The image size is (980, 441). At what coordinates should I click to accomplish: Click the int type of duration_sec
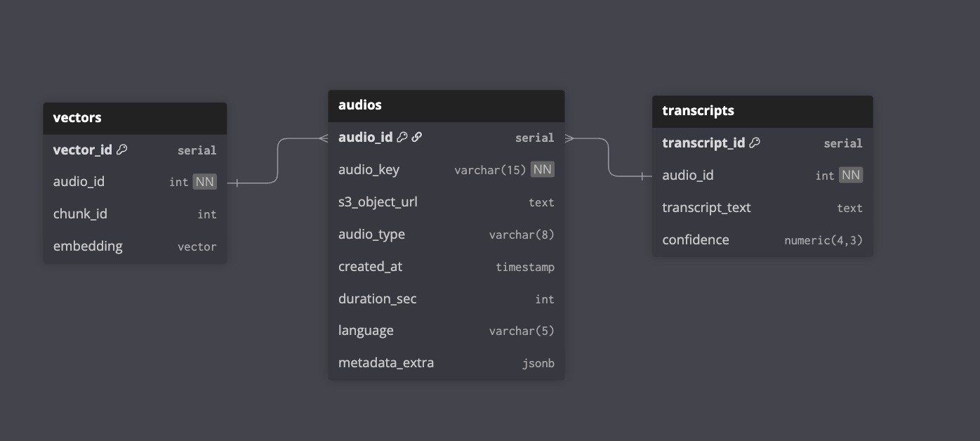click(x=545, y=300)
